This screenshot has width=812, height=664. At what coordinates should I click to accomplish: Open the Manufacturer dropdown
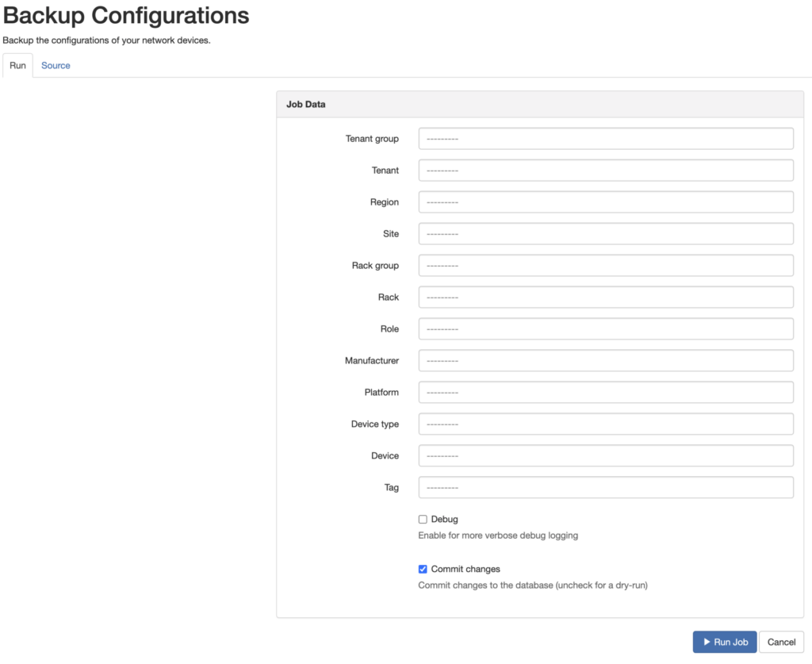(605, 360)
